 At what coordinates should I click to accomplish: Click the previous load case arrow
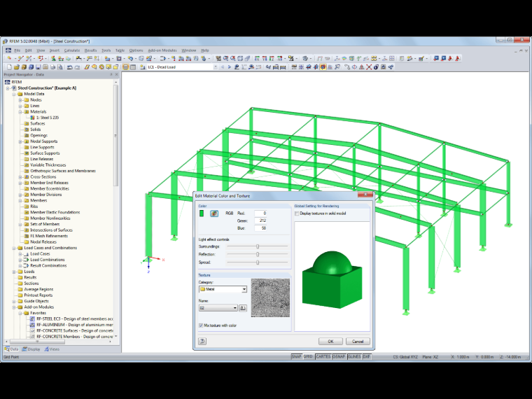[223, 67]
